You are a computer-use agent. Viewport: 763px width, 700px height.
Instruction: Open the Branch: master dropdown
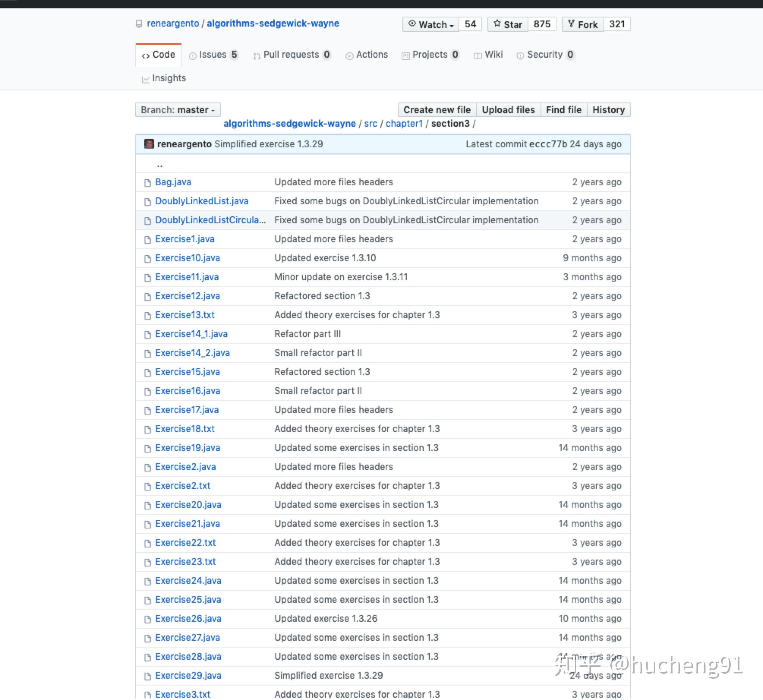tap(178, 110)
